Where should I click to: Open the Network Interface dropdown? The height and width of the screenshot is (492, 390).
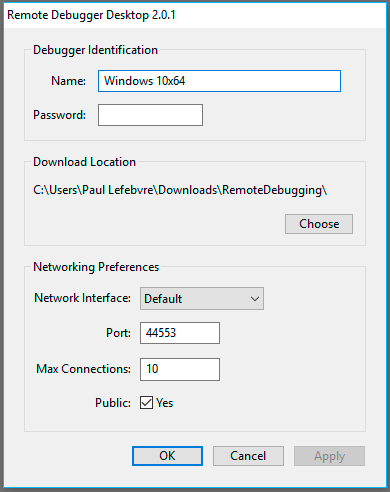tap(202, 299)
